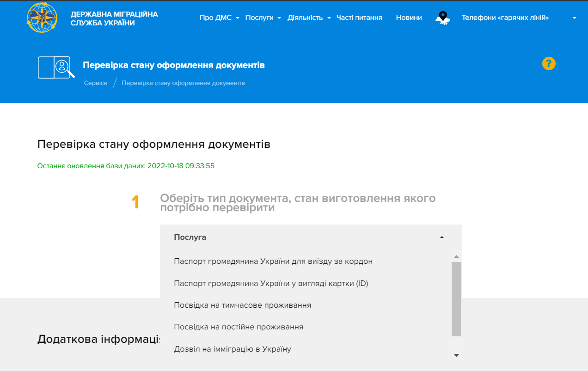Select passport for travelling abroad option
588x371 pixels.
273,262
